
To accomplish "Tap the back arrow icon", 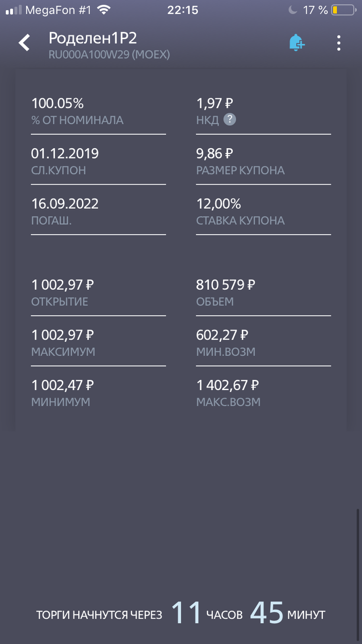I will [x=25, y=43].
